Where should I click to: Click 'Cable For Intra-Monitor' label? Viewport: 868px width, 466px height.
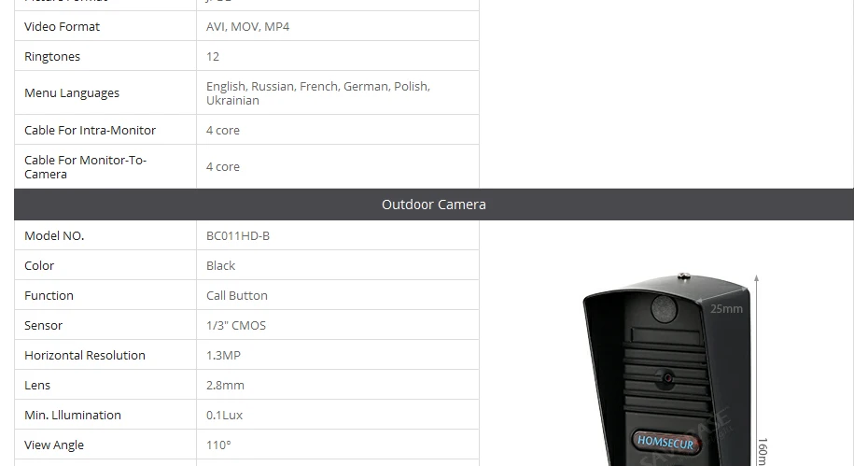point(91,130)
